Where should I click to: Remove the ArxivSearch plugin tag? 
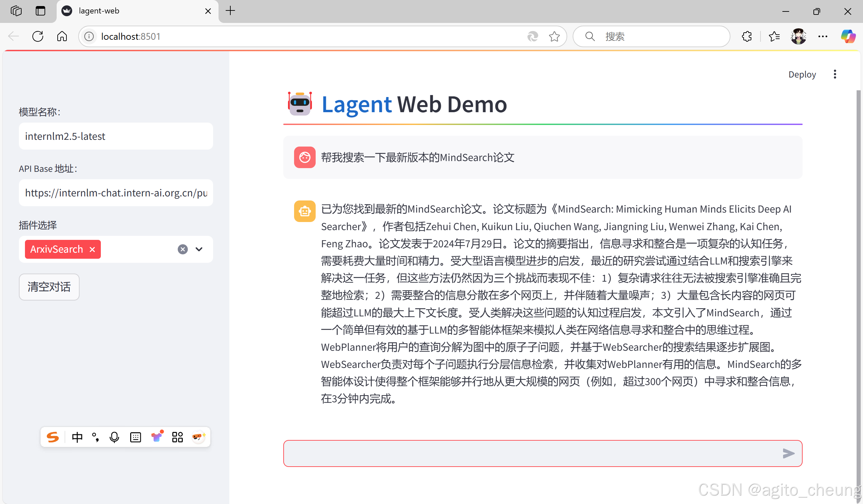pos(92,249)
